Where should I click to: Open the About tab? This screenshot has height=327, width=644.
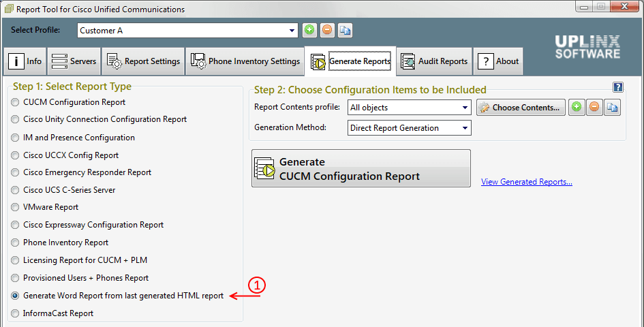[x=497, y=61]
